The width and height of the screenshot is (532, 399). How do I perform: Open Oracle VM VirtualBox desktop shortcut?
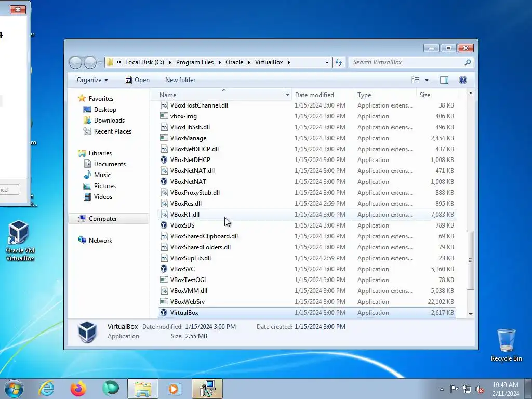(x=20, y=241)
